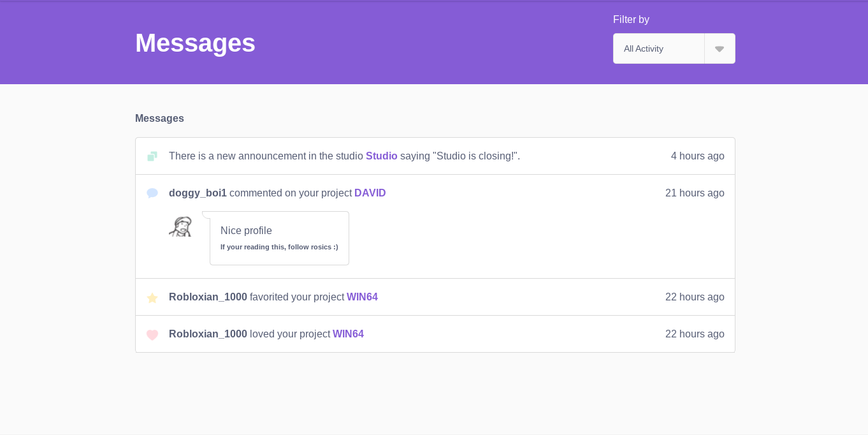Open WIN64 project in favorited message
This screenshot has width=868, height=435.
coord(362,297)
